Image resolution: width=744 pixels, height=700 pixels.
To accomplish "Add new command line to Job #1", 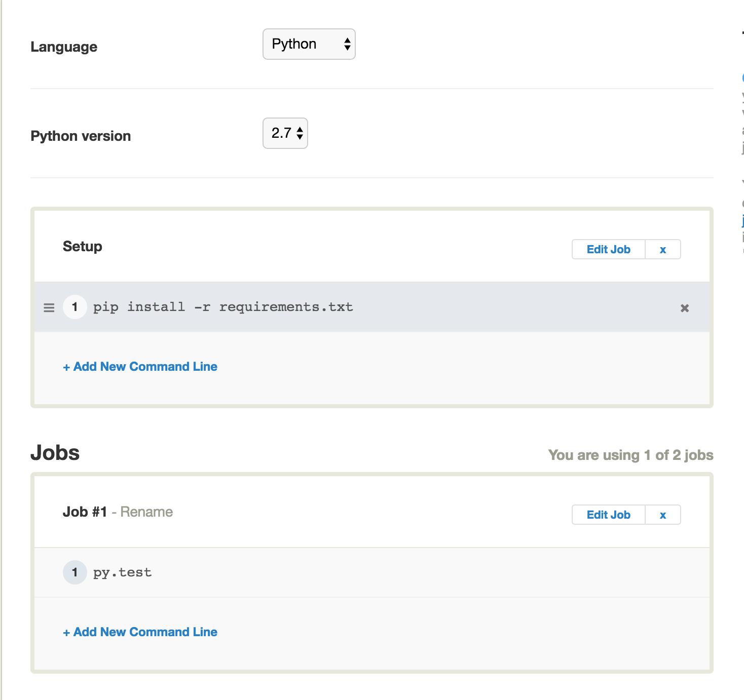I will click(140, 632).
